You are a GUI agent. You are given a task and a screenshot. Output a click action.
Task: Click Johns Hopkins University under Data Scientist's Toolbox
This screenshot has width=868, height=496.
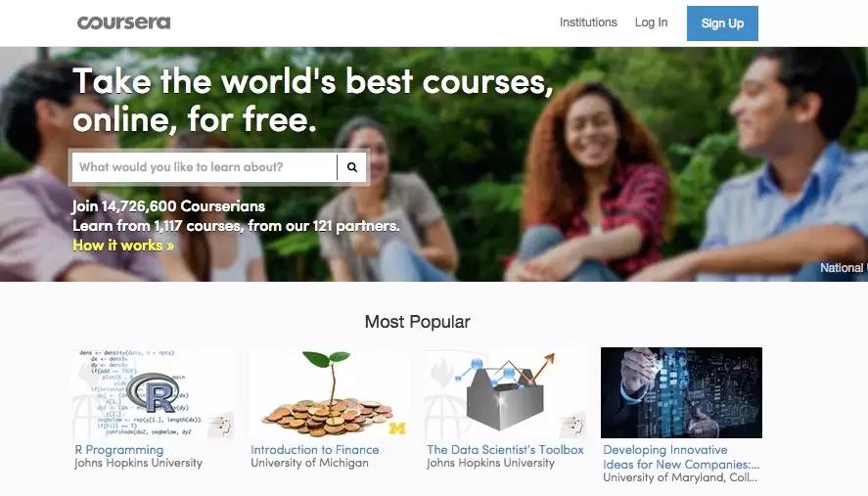tap(490, 463)
